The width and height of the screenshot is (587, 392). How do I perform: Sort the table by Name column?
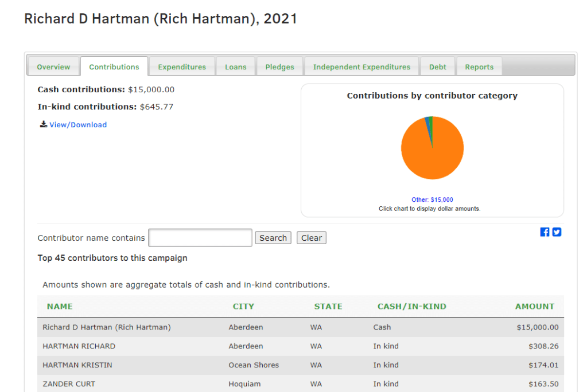tap(60, 307)
